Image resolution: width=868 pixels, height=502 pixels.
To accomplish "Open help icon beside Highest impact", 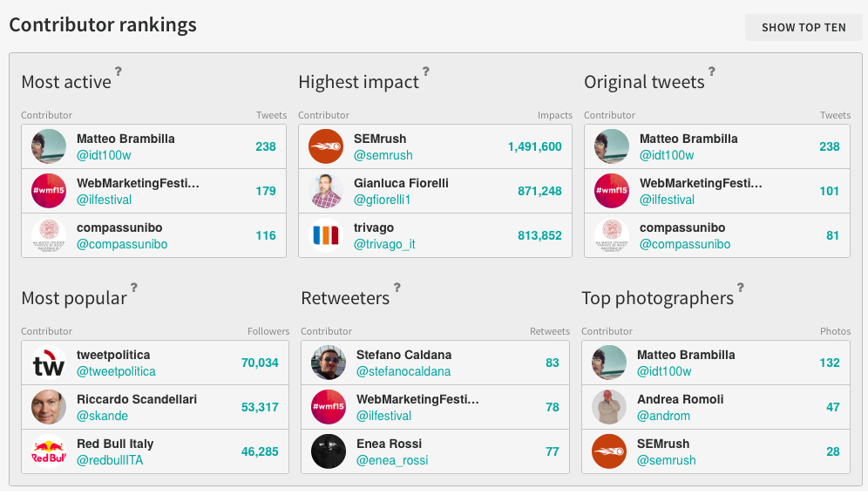I will pos(425,71).
